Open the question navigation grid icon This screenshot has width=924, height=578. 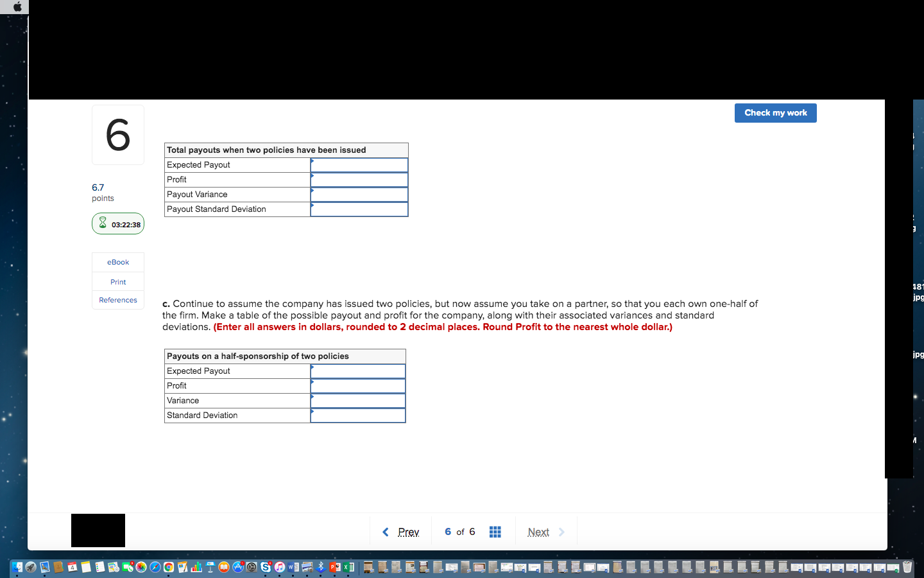(x=495, y=531)
